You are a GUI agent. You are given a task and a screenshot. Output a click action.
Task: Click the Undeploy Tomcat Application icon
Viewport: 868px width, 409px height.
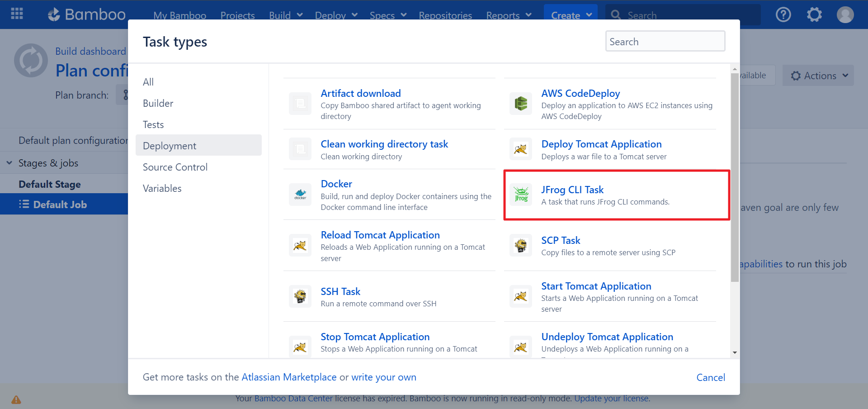click(521, 347)
